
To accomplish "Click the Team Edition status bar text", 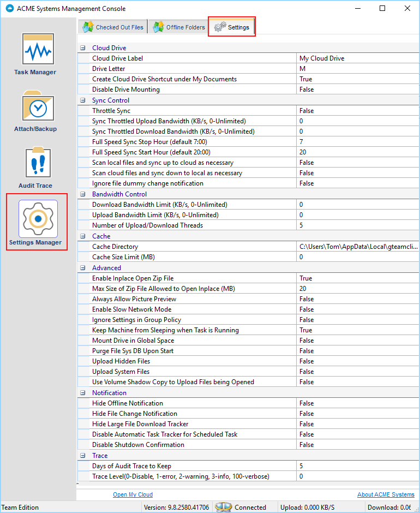I will point(20,508).
